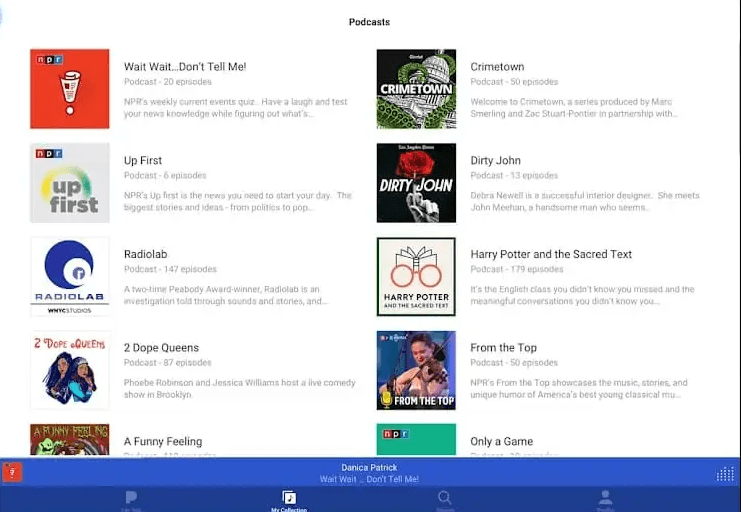Open the now playing album art thumbnail

click(x=12, y=472)
